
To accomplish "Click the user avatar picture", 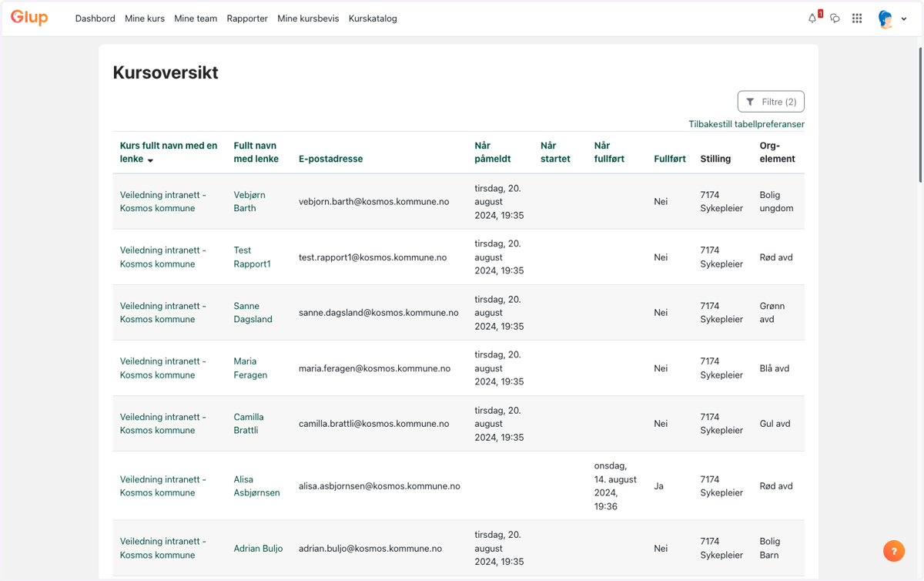I will click(886, 18).
